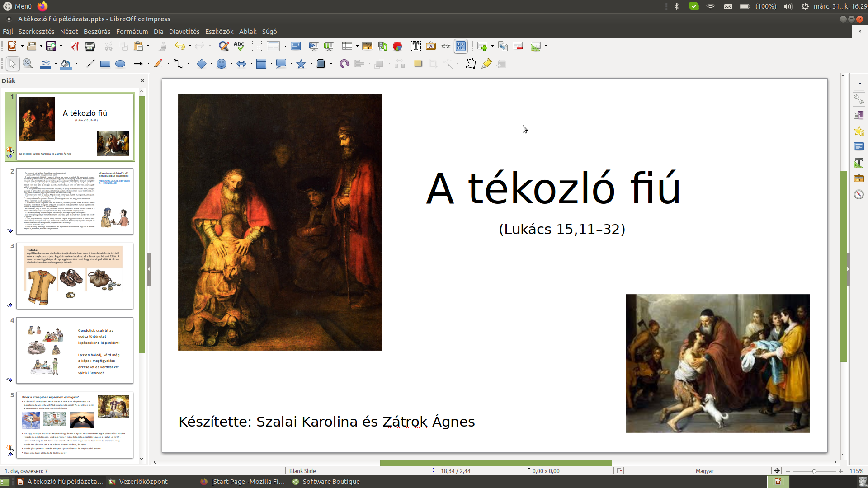Select the Line drawing tool
The width and height of the screenshot is (868, 488).
90,64
